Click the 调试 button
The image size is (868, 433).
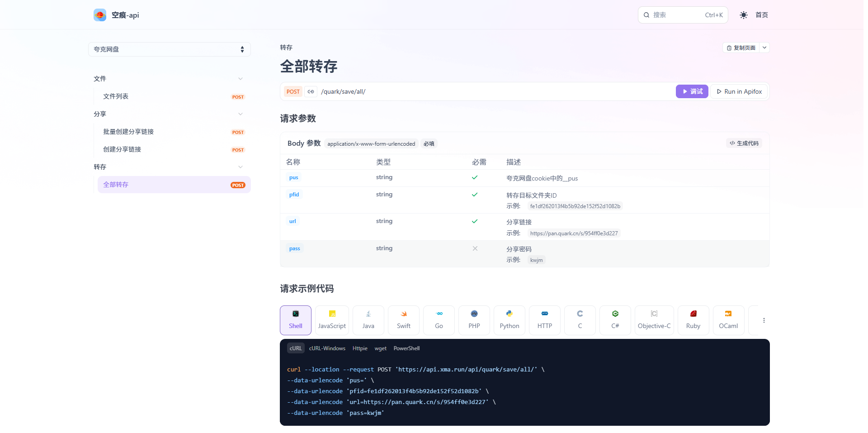click(x=692, y=91)
